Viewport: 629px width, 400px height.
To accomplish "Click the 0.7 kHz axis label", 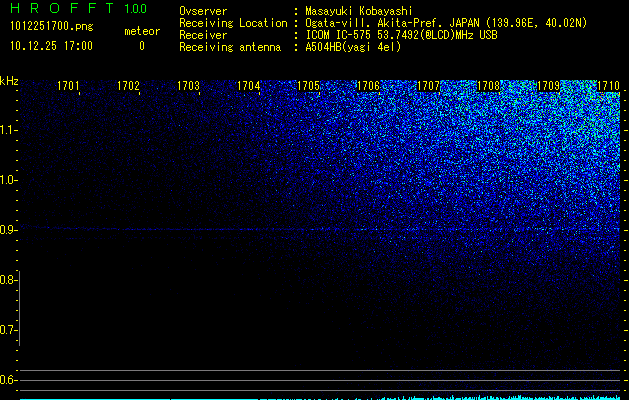I will click(7, 330).
